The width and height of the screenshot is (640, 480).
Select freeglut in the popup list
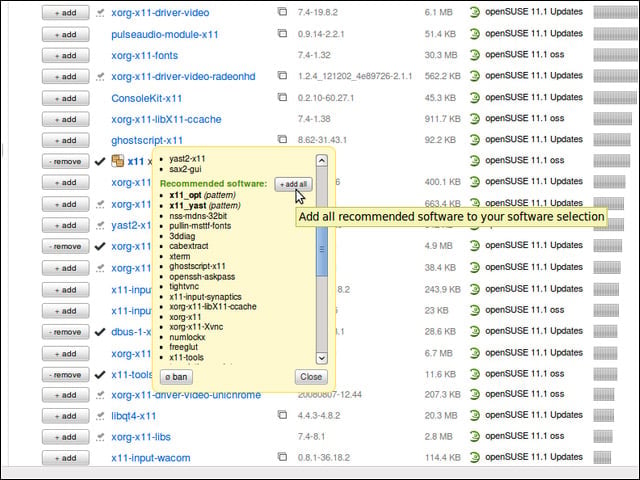(x=183, y=347)
